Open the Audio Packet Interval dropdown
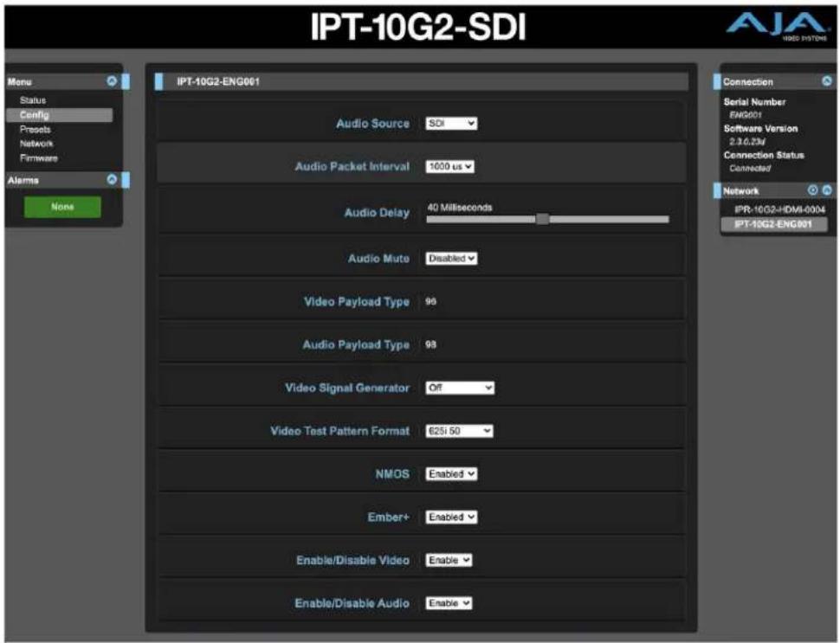The height and width of the screenshot is (643, 840). point(450,166)
